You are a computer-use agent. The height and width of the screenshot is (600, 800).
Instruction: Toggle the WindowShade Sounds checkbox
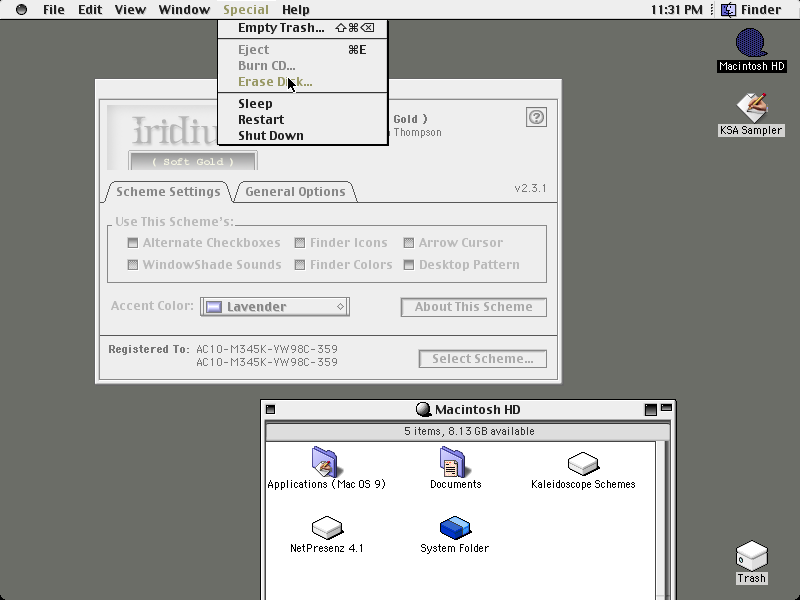[x=133, y=265]
